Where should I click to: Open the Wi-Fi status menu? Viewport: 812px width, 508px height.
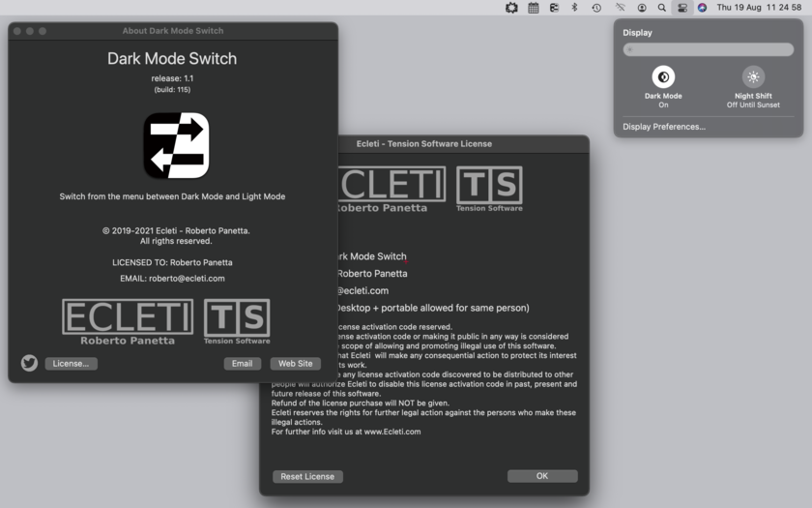click(620, 8)
